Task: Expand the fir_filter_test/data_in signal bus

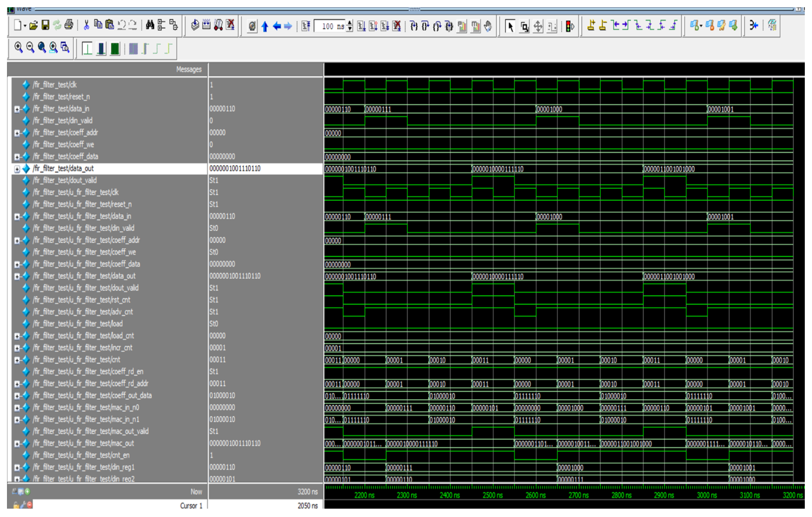Action: [17, 109]
